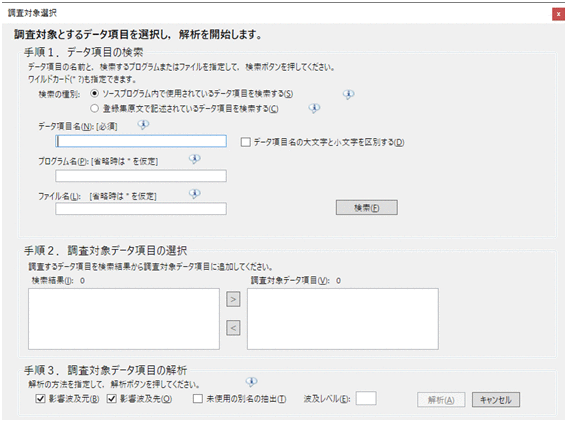Click the 調査対象データ項目 list box
The image size is (569, 424).
[343, 319]
